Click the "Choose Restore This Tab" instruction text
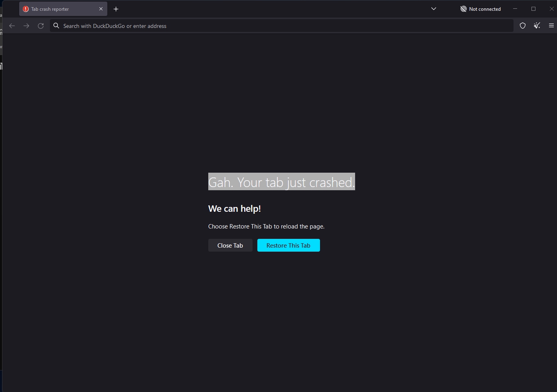Screen dimensions: 557x392 pyautogui.click(x=266, y=227)
